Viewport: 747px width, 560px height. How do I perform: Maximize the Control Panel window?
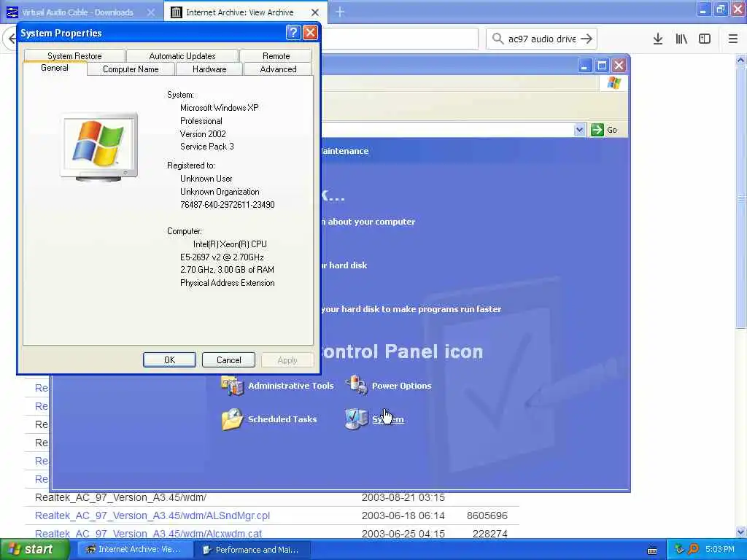[x=602, y=65]
